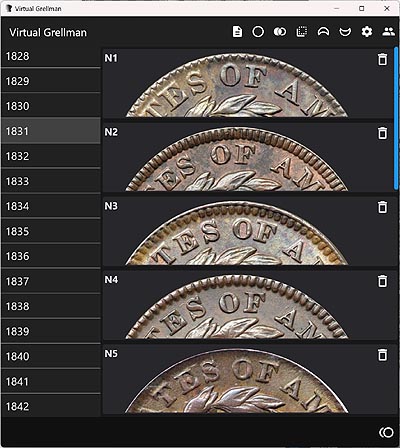400x448 pixels.
Task: Select year 1833 in list
Action: tap(51, 181)
